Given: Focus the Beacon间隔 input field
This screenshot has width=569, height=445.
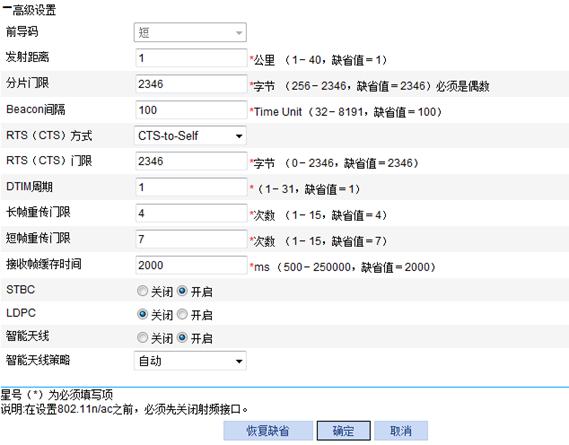Looking at the screenshot, I should (191, 110).
